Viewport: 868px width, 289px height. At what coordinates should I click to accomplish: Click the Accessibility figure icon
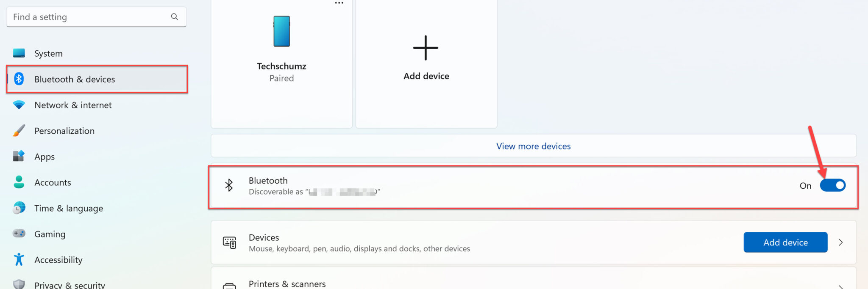coord(19,259)
